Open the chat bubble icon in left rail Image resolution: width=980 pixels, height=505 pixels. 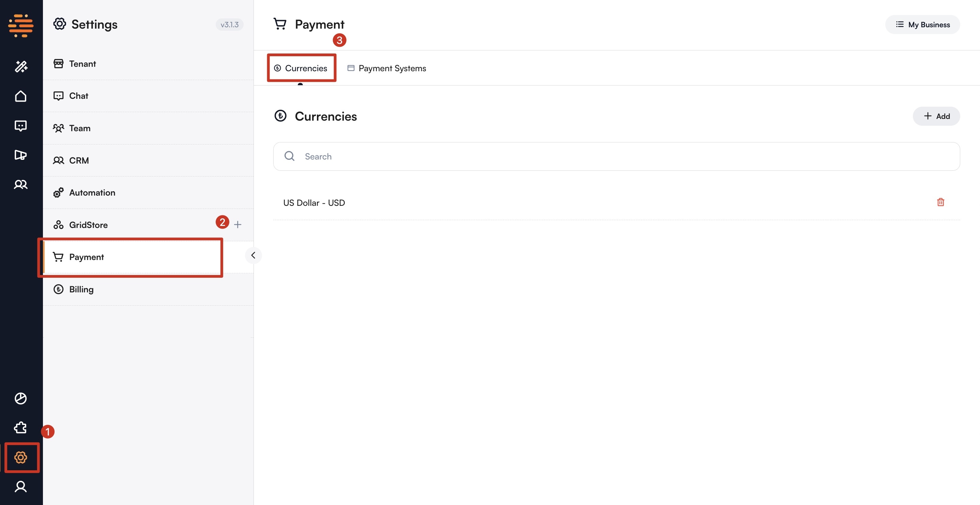(x=21, y=126)
